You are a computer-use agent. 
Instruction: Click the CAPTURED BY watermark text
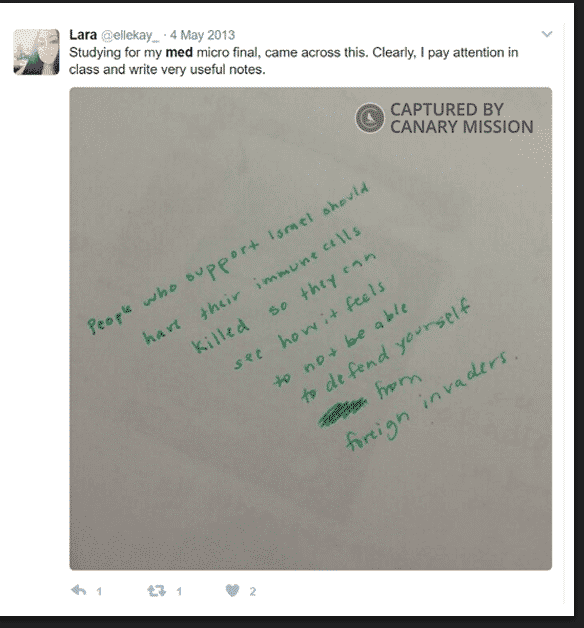pos(447,109)
